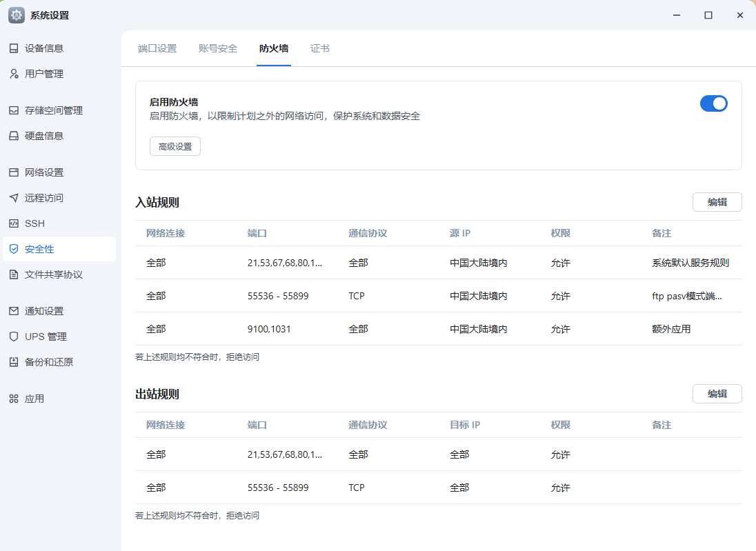
Task: Open 用户管理 in the sidebar
Action: click(x=59, y=74)
